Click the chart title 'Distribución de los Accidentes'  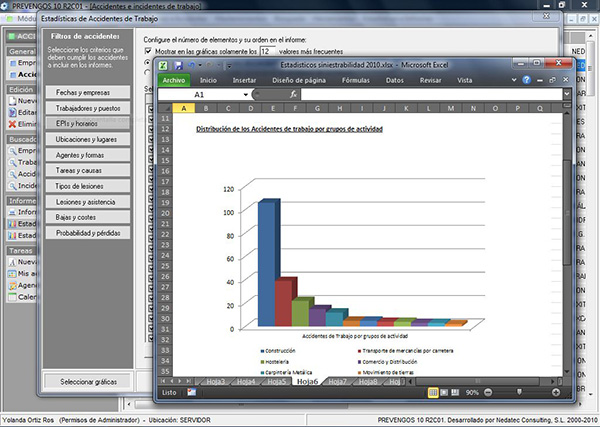289,129
